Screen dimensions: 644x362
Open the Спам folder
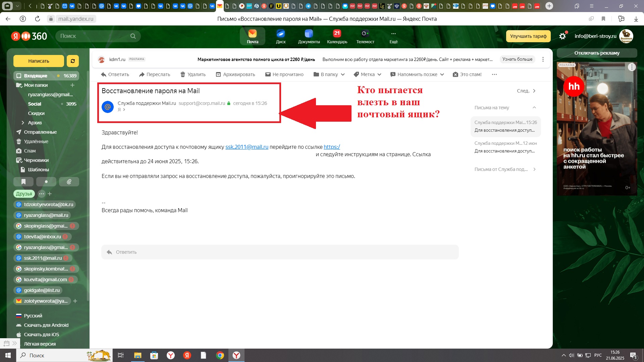coord(30,151)
